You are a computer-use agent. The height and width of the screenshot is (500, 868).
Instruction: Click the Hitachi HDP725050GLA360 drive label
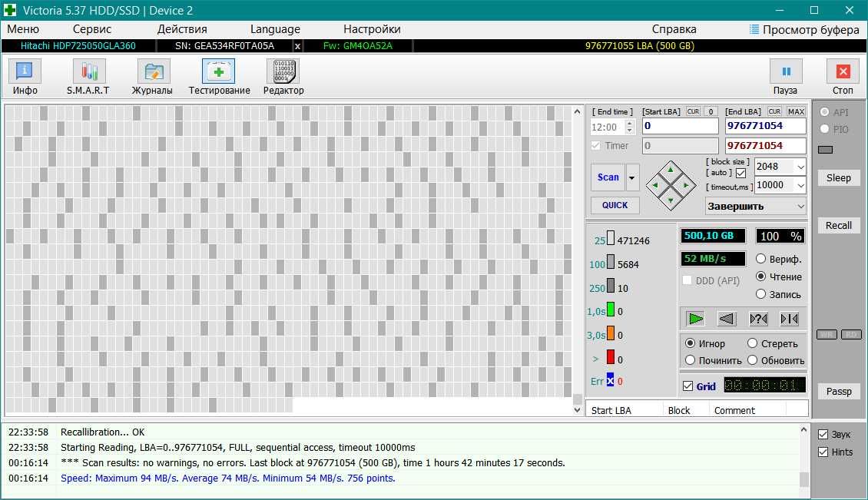(78, 46)
